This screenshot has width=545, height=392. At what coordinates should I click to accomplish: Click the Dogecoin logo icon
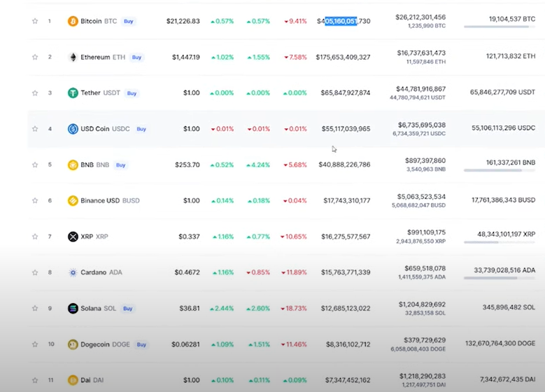coord(73,344)
